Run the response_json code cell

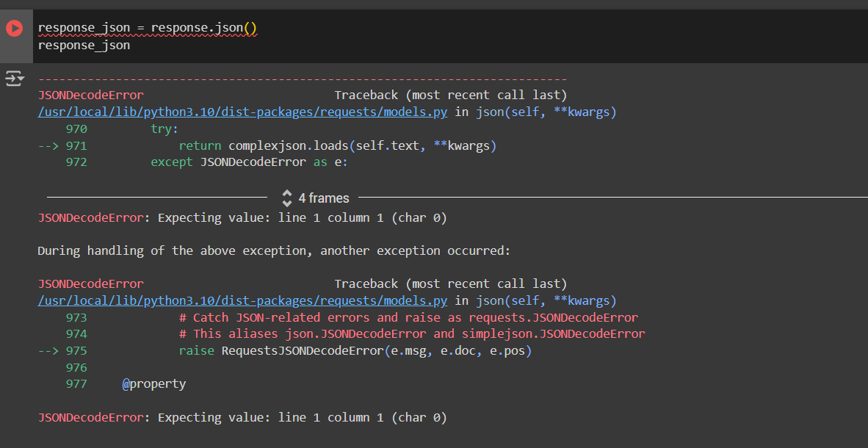15,28
